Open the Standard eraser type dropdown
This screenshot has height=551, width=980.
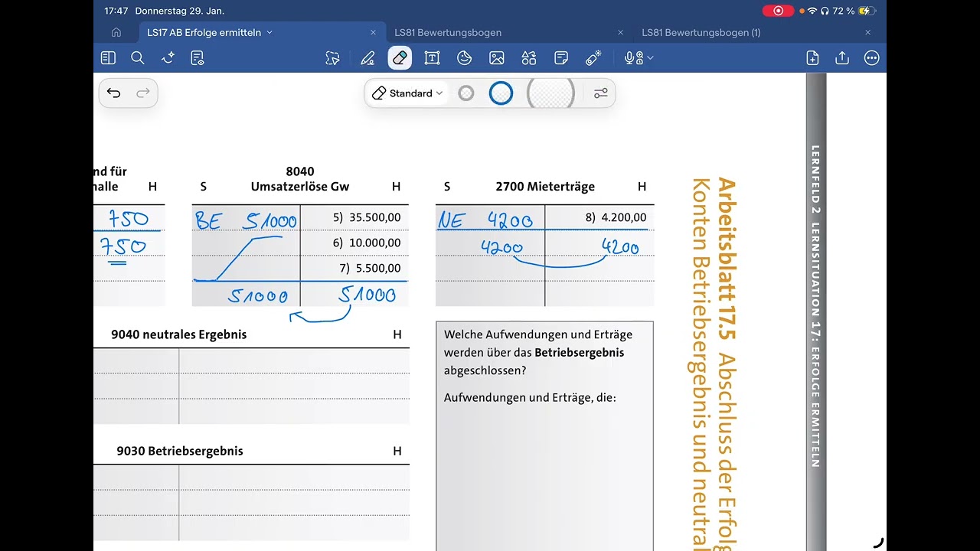click(x=407, y=93)
